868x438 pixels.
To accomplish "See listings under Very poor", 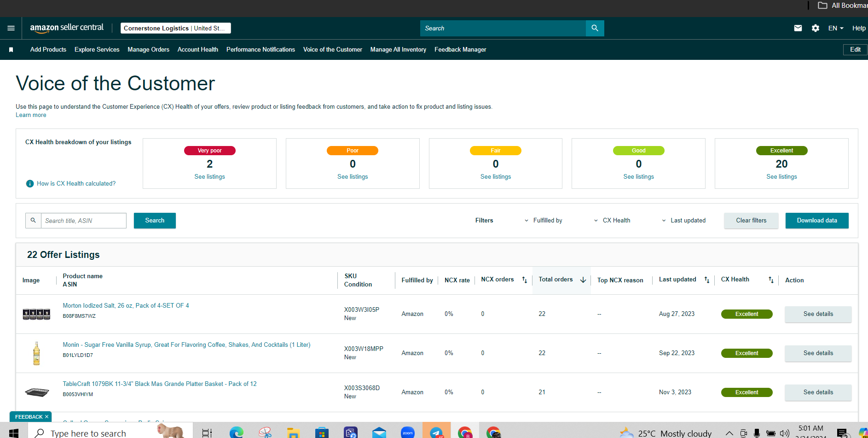I will [209, 177].
